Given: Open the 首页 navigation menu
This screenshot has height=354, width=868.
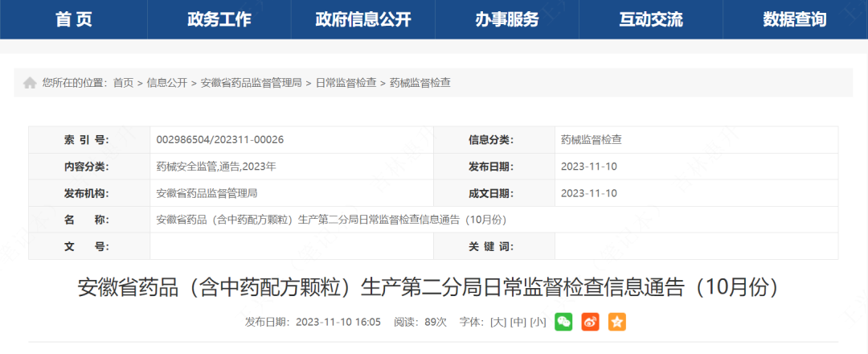Looking at the screenshot, I should pos(74,19).
